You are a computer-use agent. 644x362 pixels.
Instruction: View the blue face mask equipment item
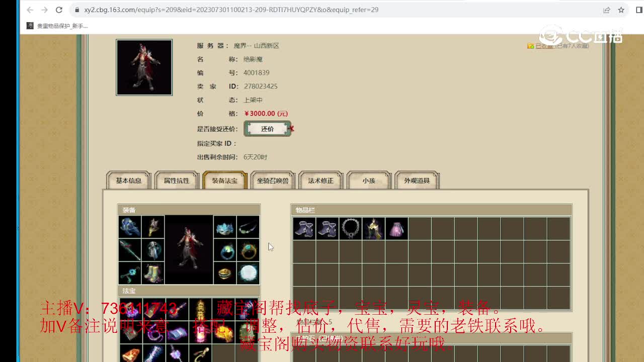tap(224, 229)
